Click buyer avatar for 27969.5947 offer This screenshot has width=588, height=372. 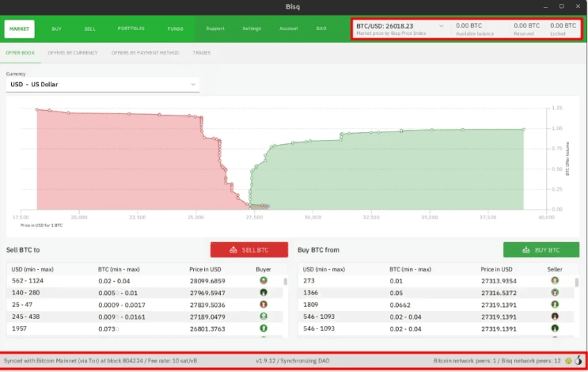point(264,292)
